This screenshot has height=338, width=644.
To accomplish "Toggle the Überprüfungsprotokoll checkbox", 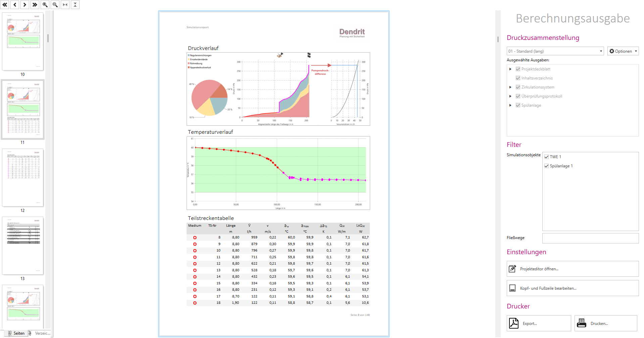I will (518, 96).
